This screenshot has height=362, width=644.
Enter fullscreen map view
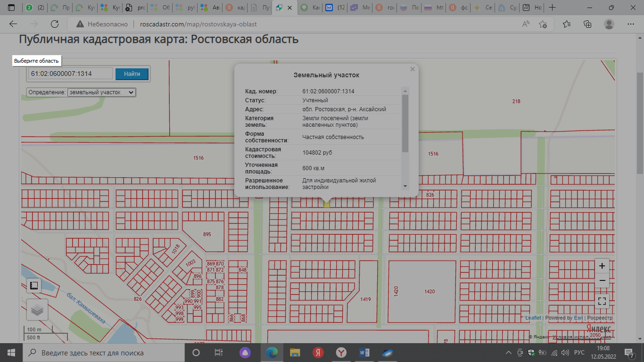point(602,301)
